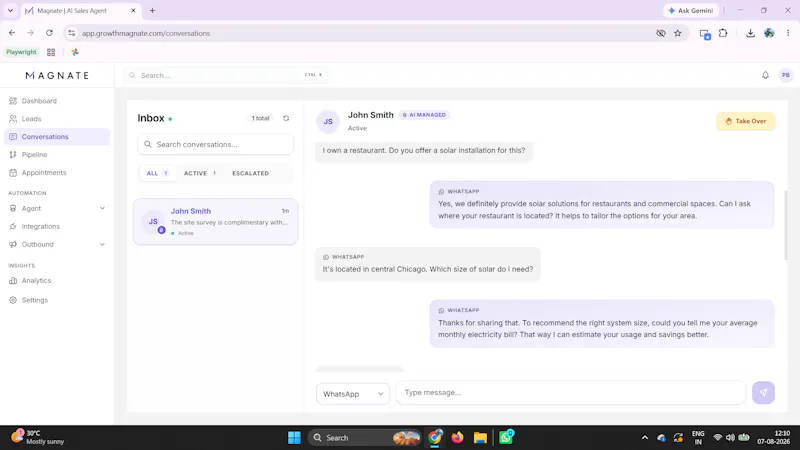Screen dimensions: 800x450
Task: Click the Ask Gemini button
Action: point(691,10)
